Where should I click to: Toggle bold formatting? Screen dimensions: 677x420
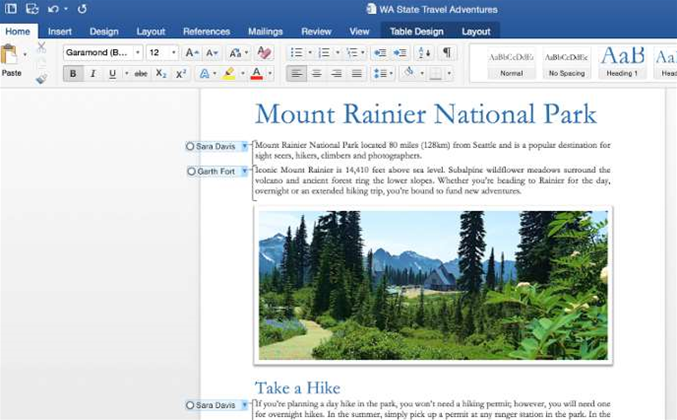(x=74, y=73)
